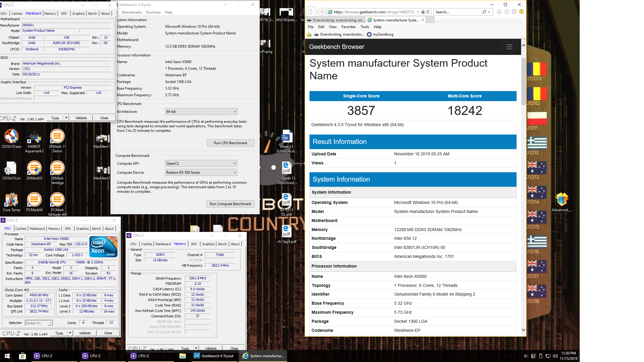The width and height of the screenshot is (644, 362).
Task: Launch 3DMark03 desktop shortcut
Action: tap(34, 170)
